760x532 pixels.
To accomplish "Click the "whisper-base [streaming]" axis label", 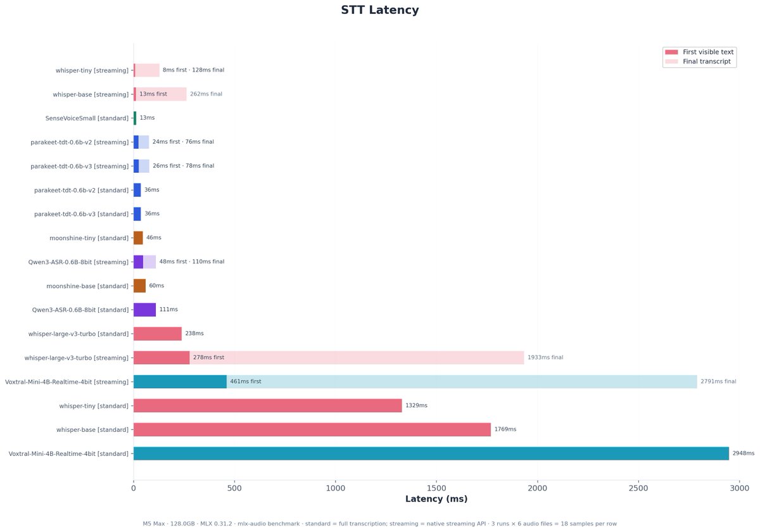I will 91,94.
